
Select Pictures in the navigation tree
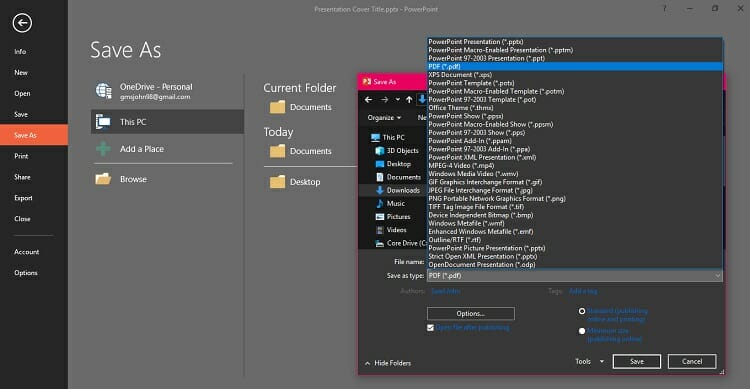tap(393, 217)
